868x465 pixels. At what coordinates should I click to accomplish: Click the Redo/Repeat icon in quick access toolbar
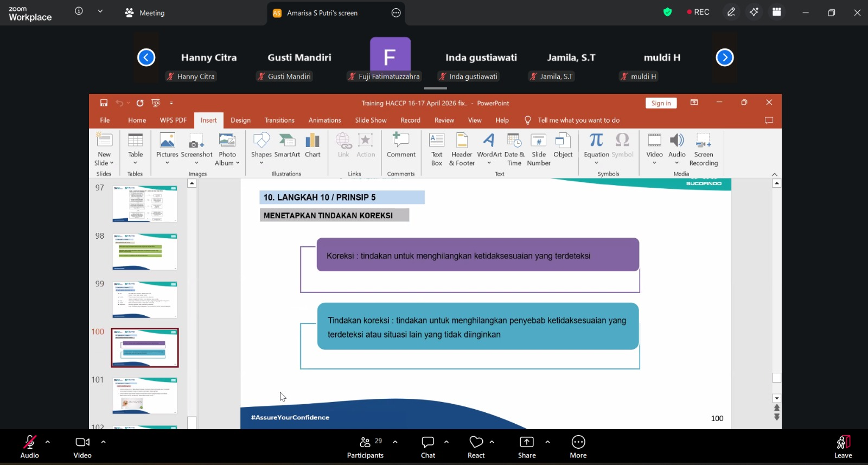(x=140, y=103)
